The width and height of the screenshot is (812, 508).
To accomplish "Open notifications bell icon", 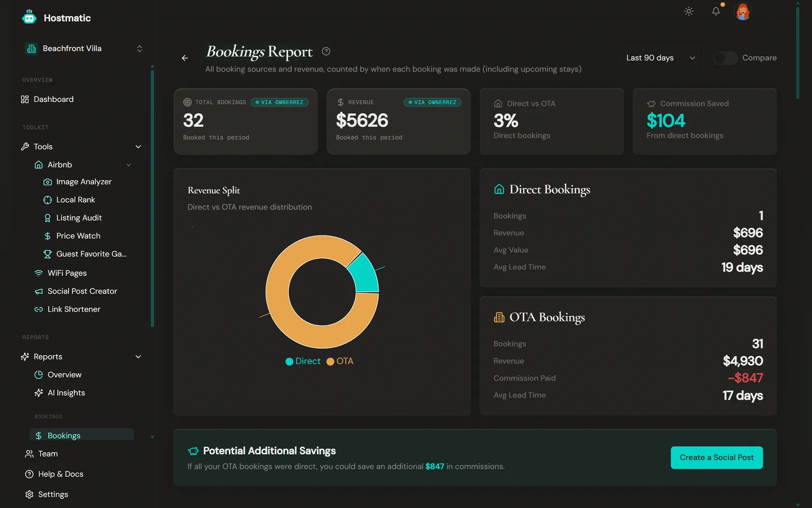I will (x=716, y=11).
